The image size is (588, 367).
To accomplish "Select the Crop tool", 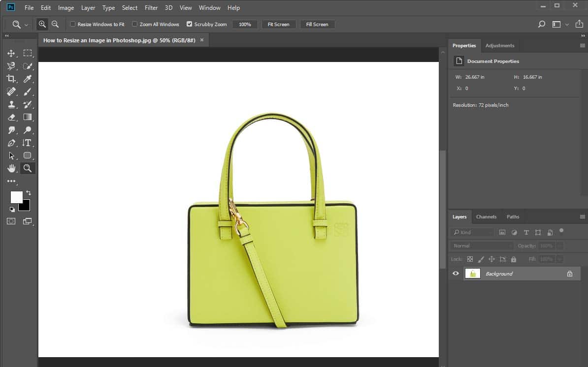I will (x=11, y=79).
